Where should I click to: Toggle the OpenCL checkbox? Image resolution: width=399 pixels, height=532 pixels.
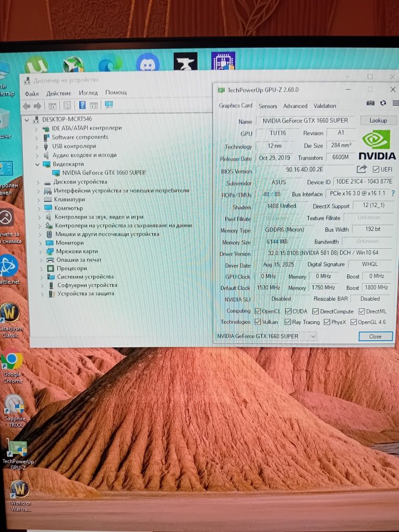258,311
